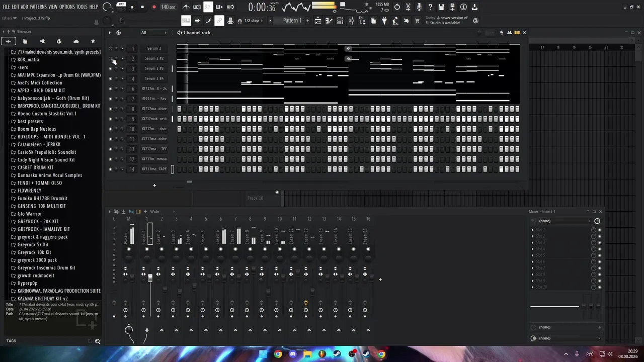Open the OPTIONS menu
This screenshot has width=644, height=362.
coord(67,7)
